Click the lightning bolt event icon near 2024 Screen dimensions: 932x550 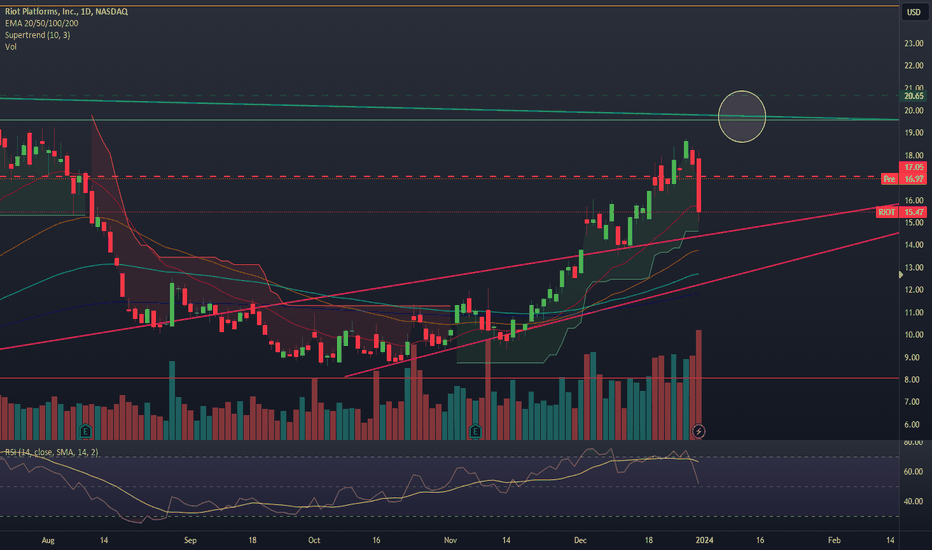pos(698,431)
